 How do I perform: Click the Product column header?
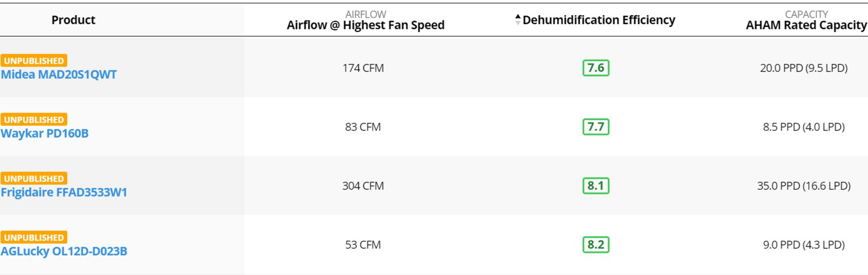pos(73,20)
